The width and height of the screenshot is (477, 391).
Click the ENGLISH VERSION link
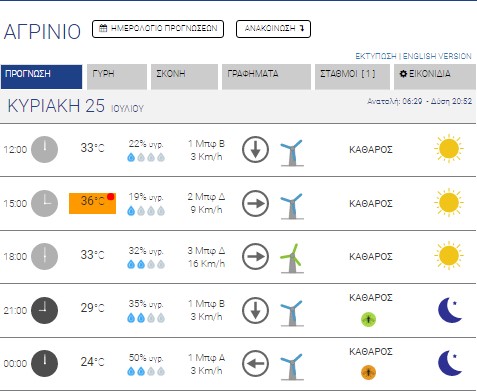pyautogui.click(x=437, y=56)
